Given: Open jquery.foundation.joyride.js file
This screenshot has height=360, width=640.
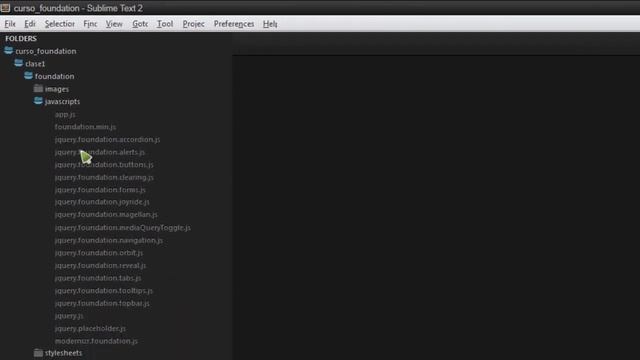Looking at the screenshot, I should (102, 202).
